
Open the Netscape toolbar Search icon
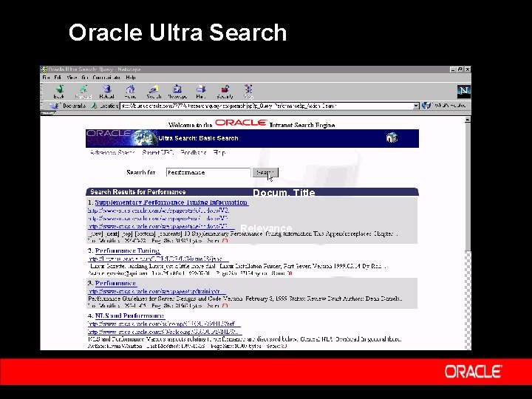[x=154, y=89]
